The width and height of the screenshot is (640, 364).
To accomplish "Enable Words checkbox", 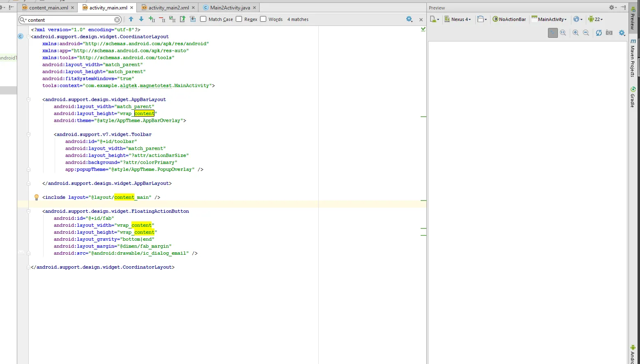I will click(x=263, y=19).
